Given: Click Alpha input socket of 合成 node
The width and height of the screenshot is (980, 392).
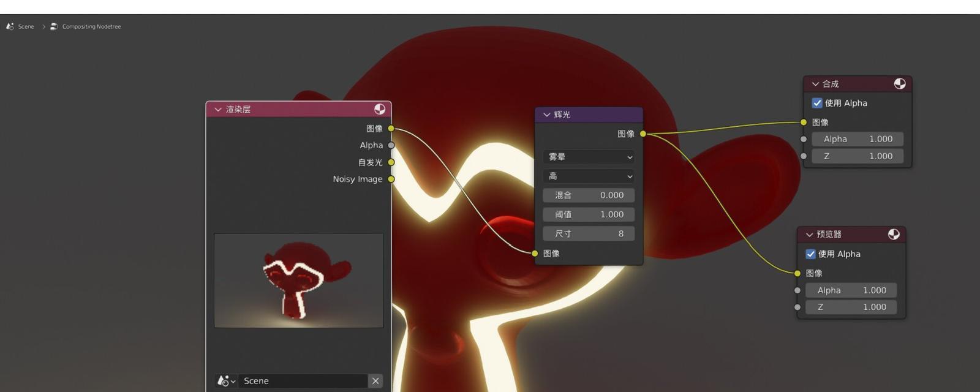Looking at the screenshot, I should click(x=804, y=139).
